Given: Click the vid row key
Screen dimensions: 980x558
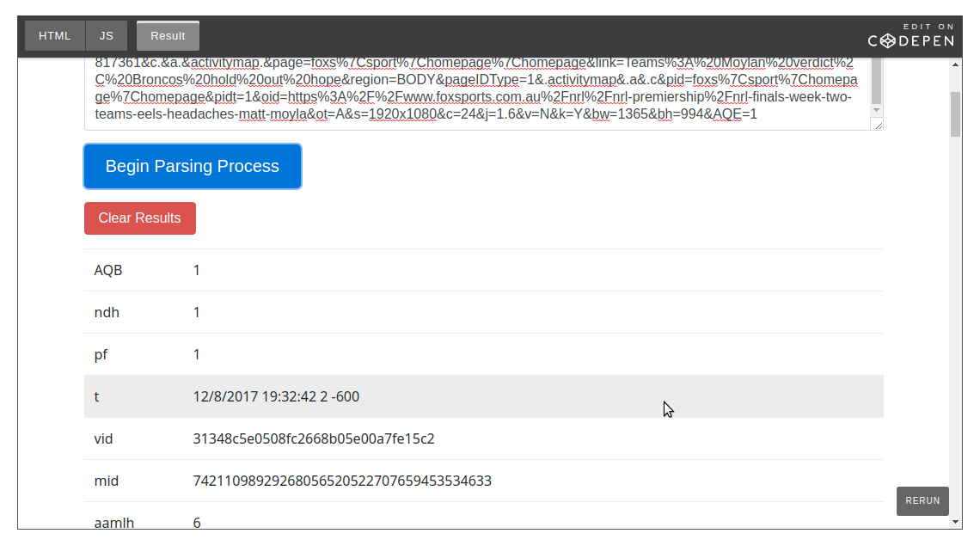Looking at the screenshot, I should (104, 439).
